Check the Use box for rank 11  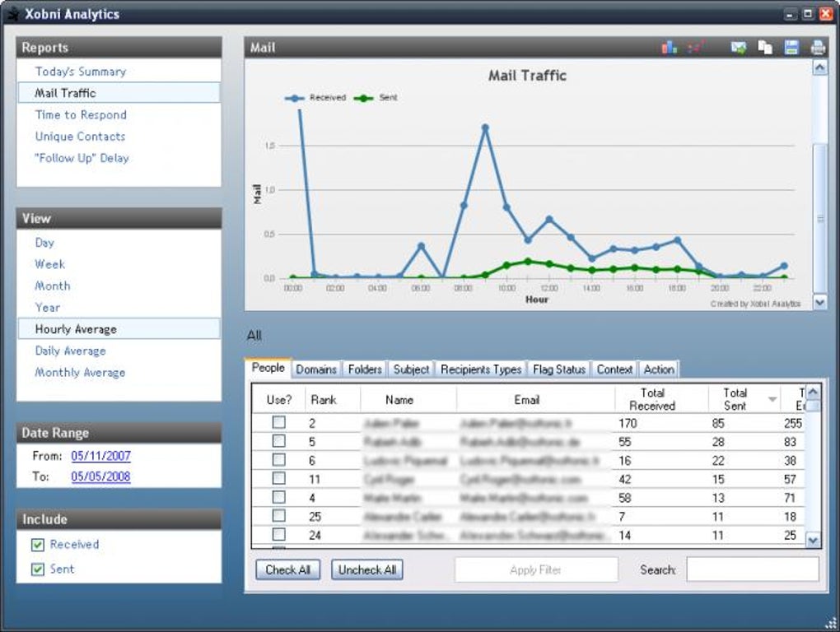coord(278,478)
